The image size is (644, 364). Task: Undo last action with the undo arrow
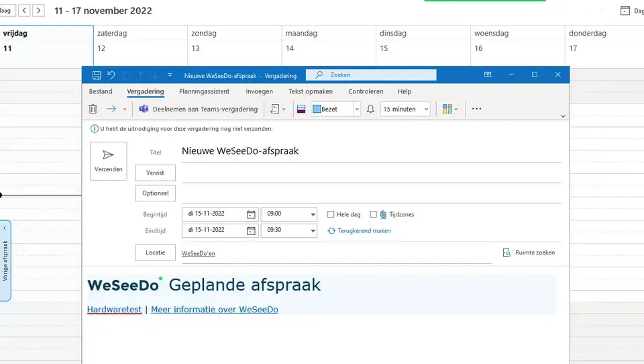tap(111, 75)
